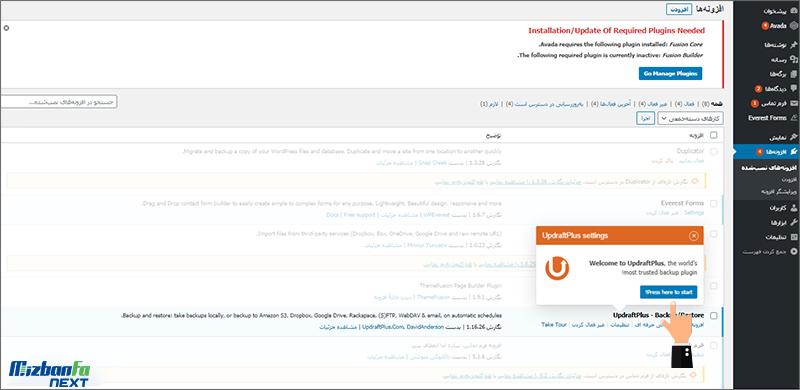Click the Duplicator delete (پاک کردن) link
The image size is (800, 390).
(663, 161)
